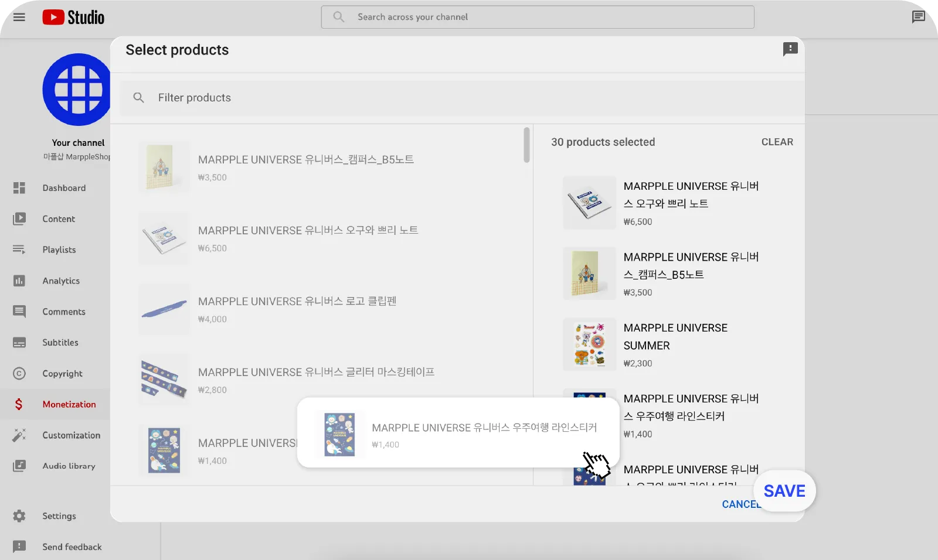
Task: Click selected 우주여행 라인스티커 title
Action: coord(691,408)
